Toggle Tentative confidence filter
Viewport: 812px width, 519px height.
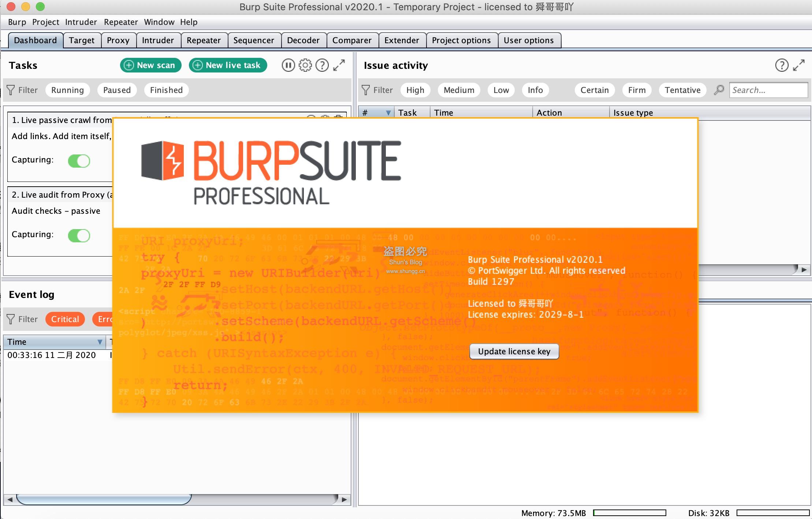[682, 90]
